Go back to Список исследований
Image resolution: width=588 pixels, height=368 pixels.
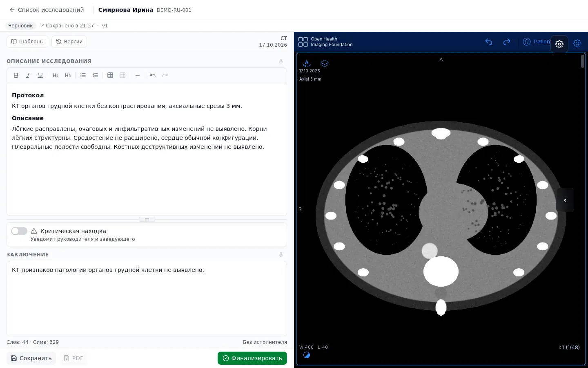pyautogui.click(x=47, y=10)
